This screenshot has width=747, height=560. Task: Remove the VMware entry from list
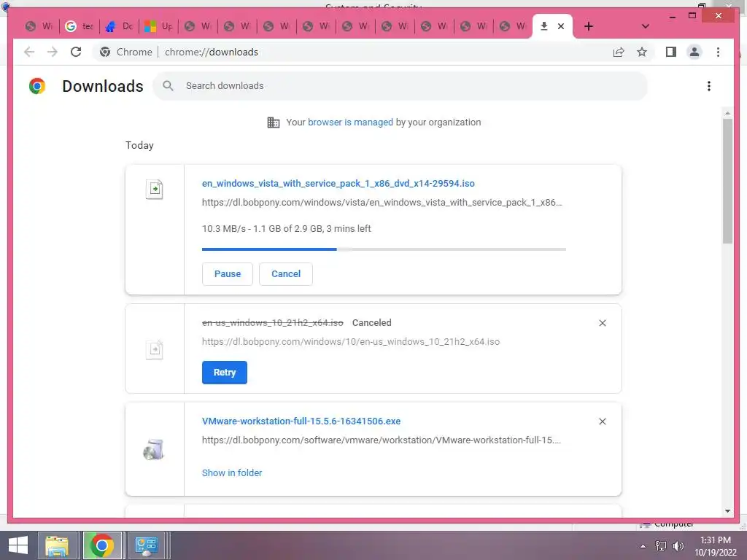coord(602,421)
